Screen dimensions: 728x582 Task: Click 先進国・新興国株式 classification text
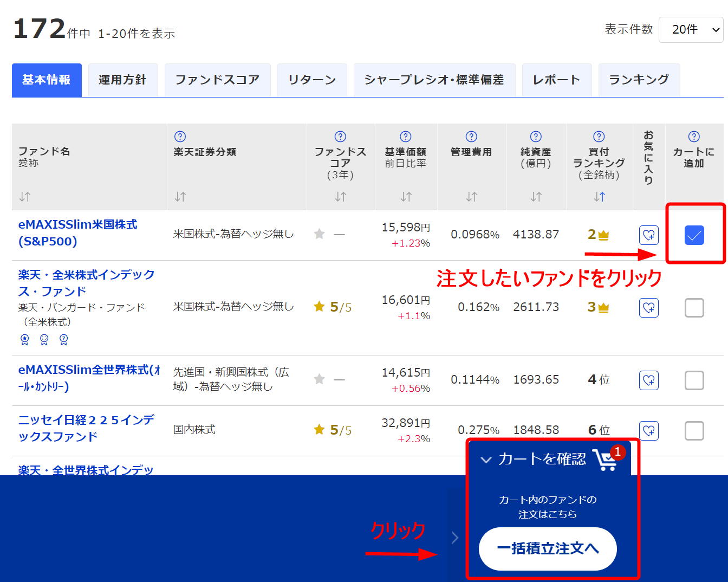pos(231,379)
